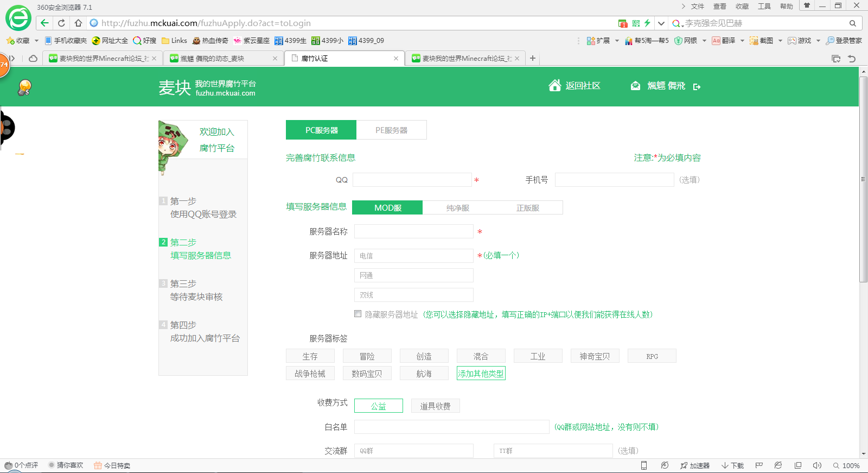Open the address bar dropdown arrow

tap(661, 23)
